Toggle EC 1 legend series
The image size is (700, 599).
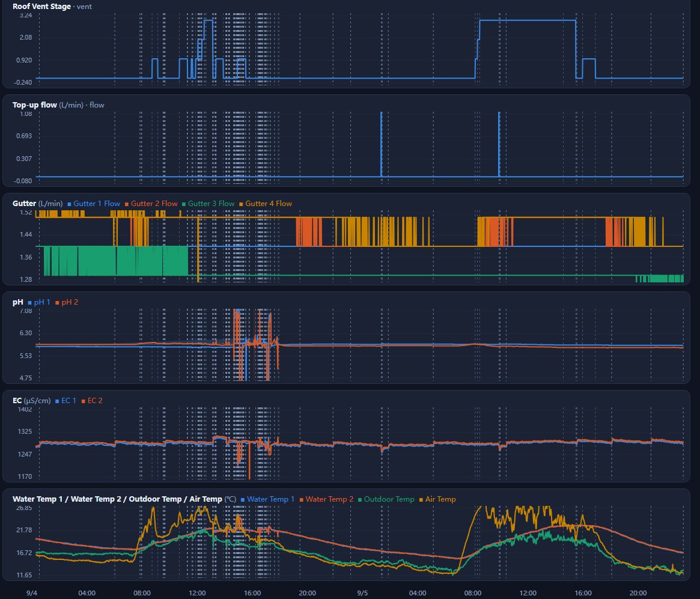coord(65,401)
